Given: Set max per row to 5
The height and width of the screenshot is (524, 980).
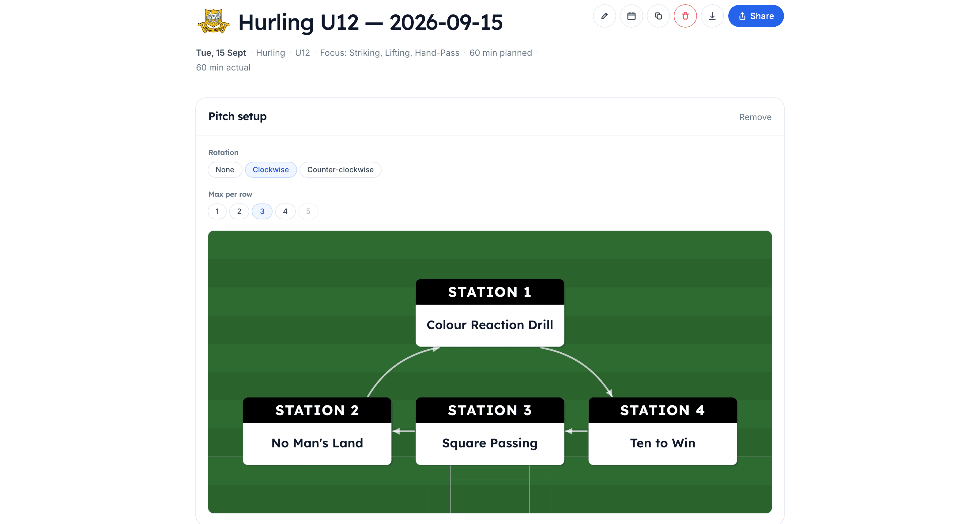Looking at the screenshot, I should (308, 211).
